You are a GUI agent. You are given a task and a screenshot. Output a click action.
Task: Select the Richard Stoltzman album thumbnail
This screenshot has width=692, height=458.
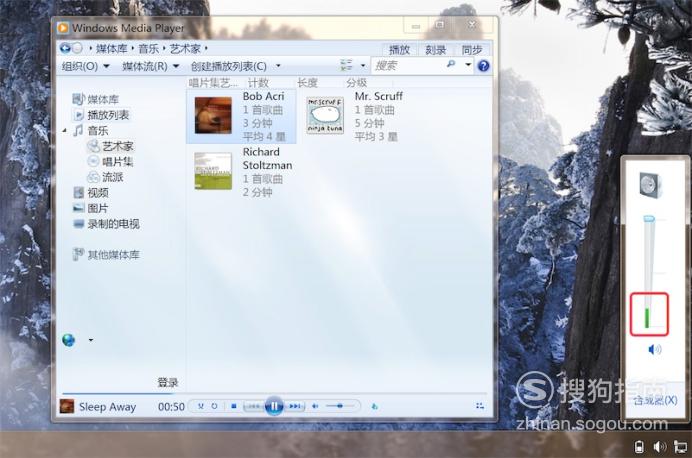pos(213,171)
